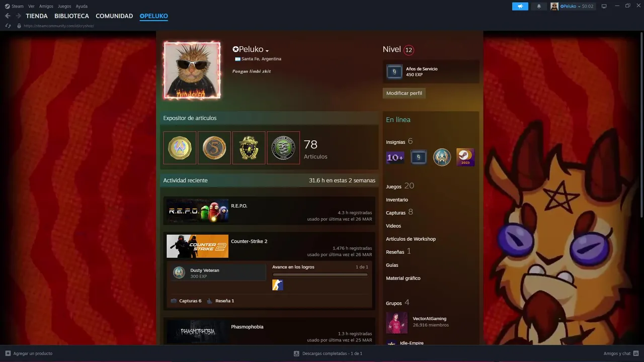
Task: Open the Steam menu
Action: tap(18, 6)
